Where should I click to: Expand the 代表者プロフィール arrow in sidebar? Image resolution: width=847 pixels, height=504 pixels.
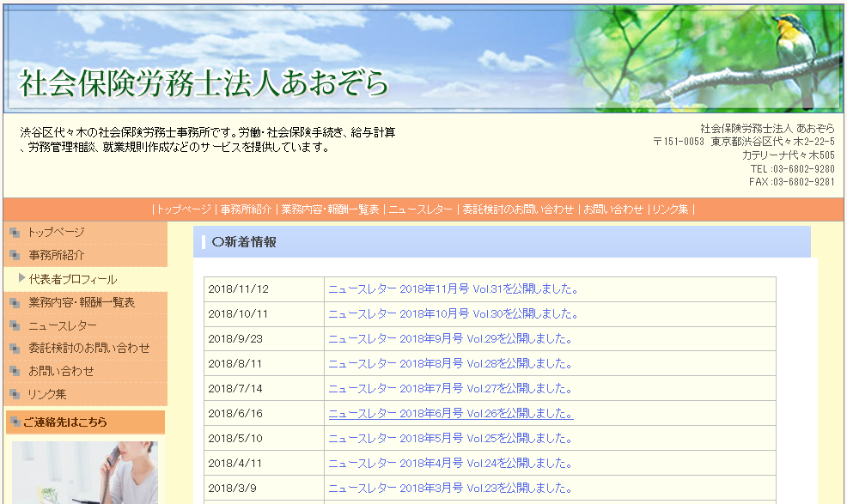21,278
